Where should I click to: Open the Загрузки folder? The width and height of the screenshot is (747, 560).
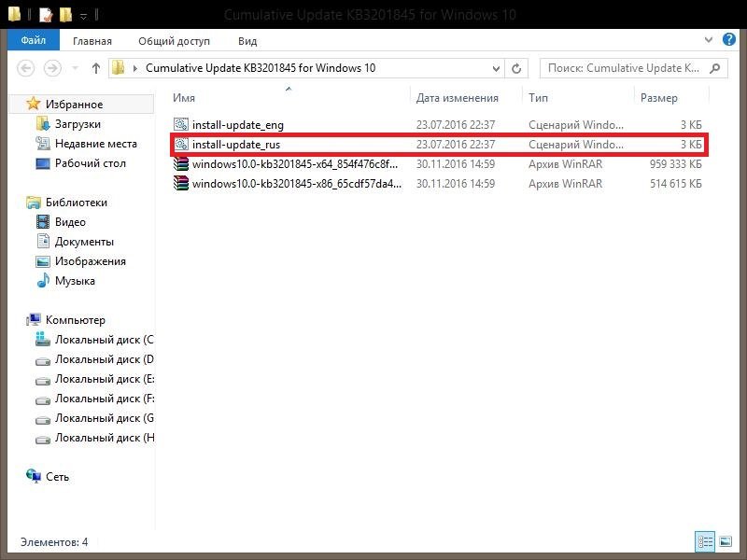(x=78, y=124)
